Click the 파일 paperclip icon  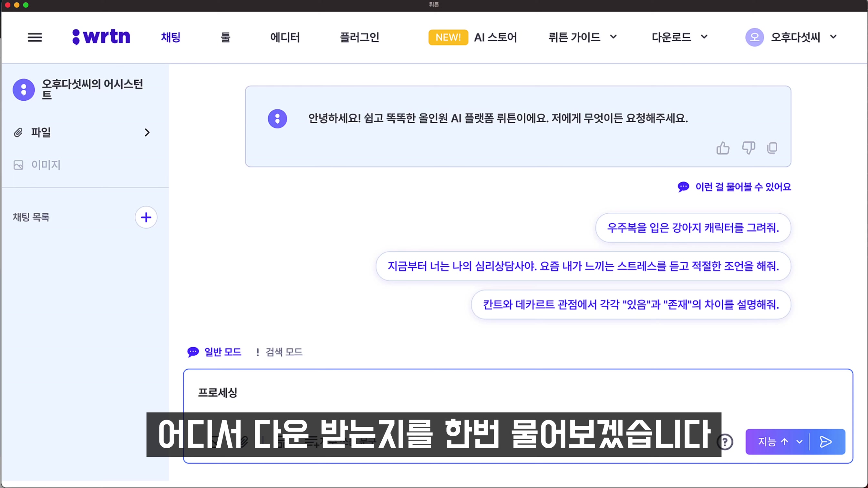point(18,132)
